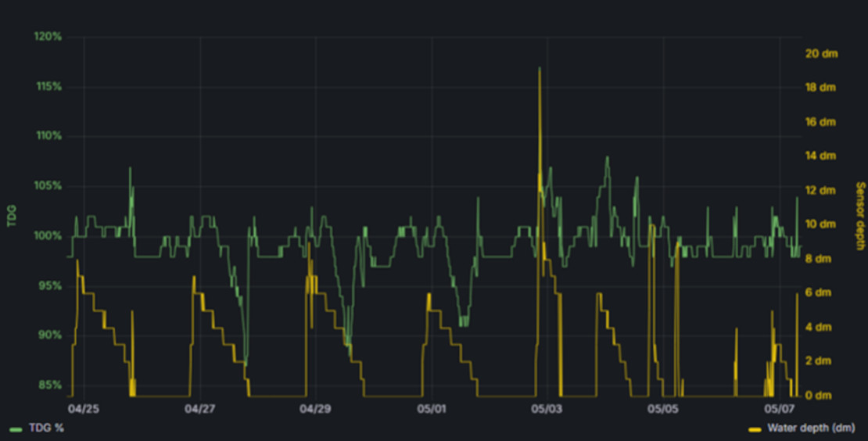Select the 05/03 tick on time axis
This screenshot has height=441, width=868.
coord(547,409)
